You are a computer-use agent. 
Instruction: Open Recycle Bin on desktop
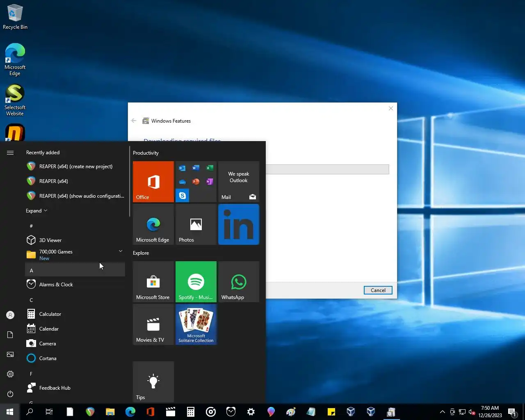(x=15, y=17)
